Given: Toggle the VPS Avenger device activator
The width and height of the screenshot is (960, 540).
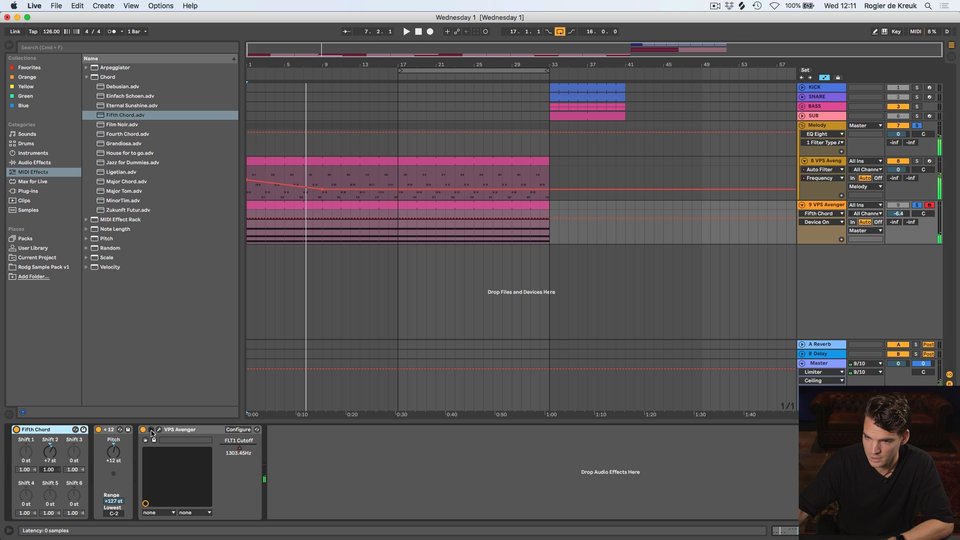Looking at the screenshot, I should pyautogui.click(x=143, y=430).
